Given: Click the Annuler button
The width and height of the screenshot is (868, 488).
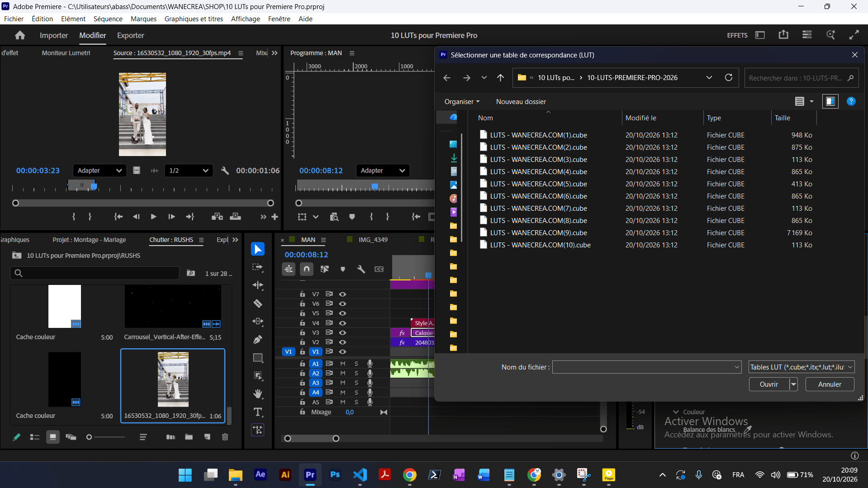Looking at the screenshot, I should click(x=830, y=384).
